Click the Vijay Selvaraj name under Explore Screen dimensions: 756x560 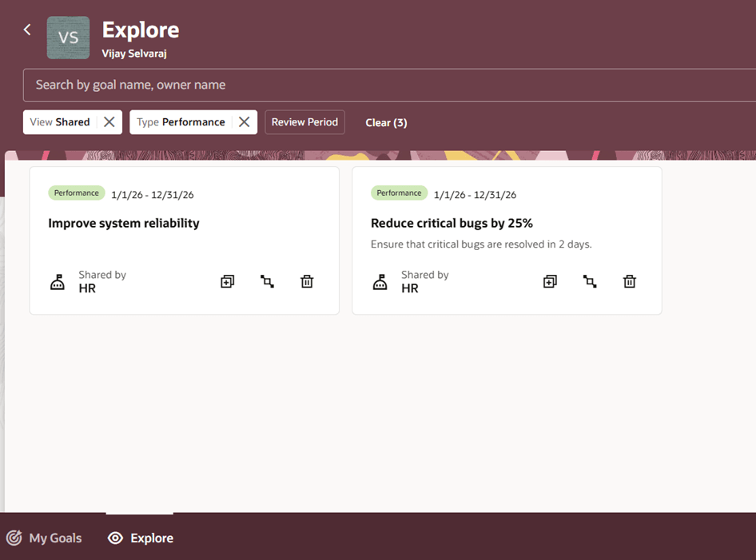click(x=134, y=54)
